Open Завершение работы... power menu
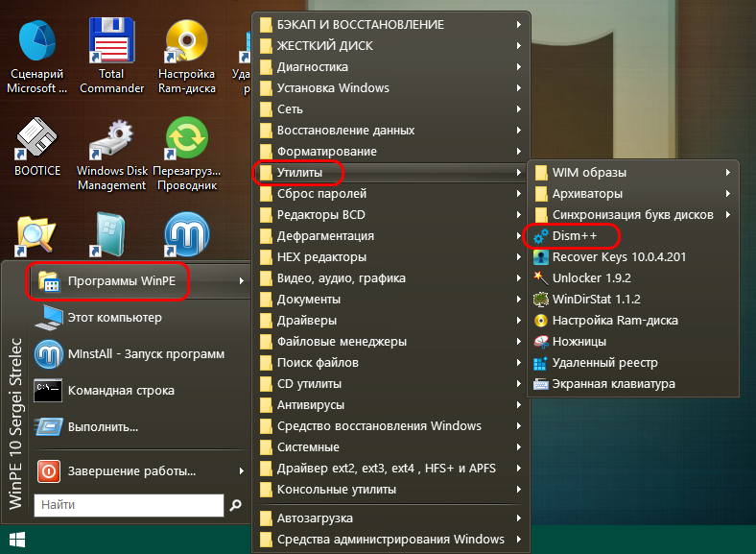This screenshot has height=554, width=756. (x=140, y=471)
